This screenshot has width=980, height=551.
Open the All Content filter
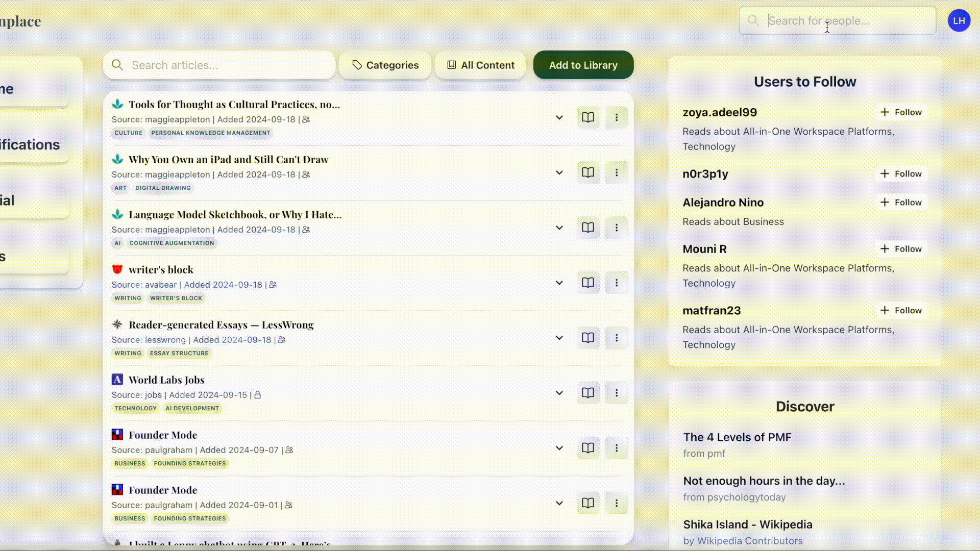[x=480, y=65]
